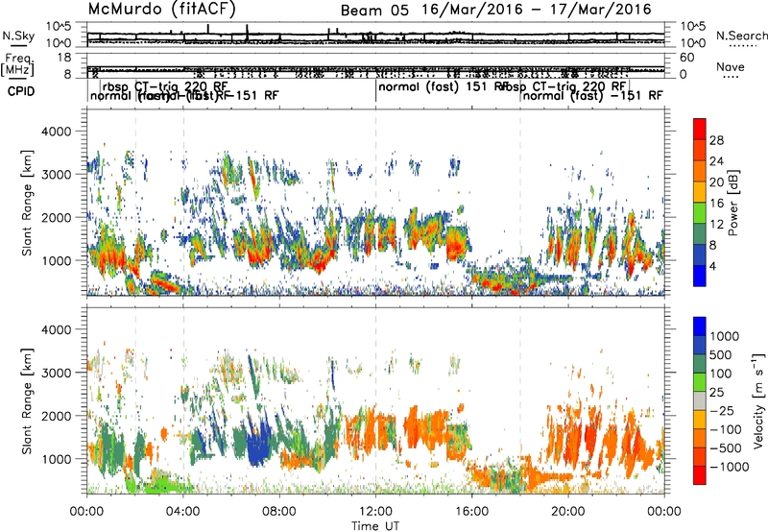Click the 12 label on power colorbar
The width and height of the screenshot is (768, 532).
click(x=716, y=225)
